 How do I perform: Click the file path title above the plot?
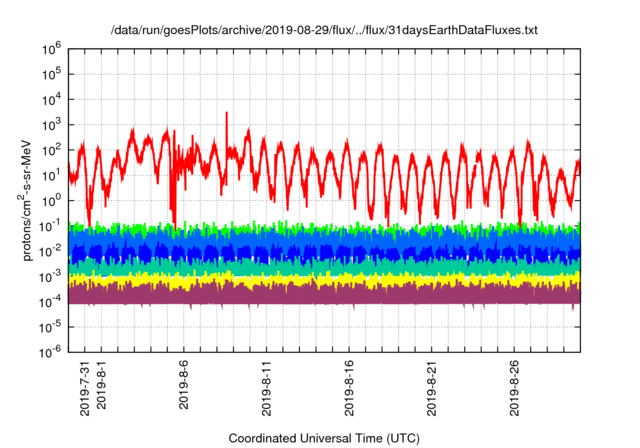tap(324, 31)
